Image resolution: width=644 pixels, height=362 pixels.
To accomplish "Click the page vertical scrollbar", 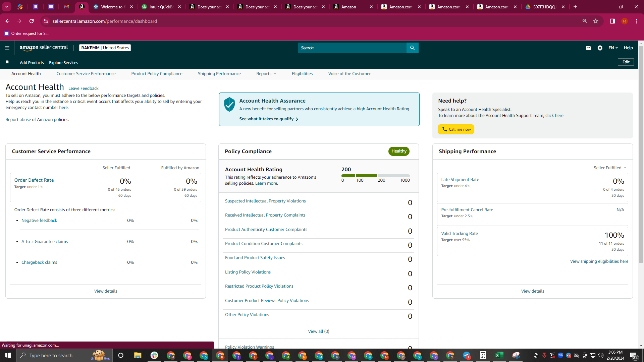I will pos(641,154).
